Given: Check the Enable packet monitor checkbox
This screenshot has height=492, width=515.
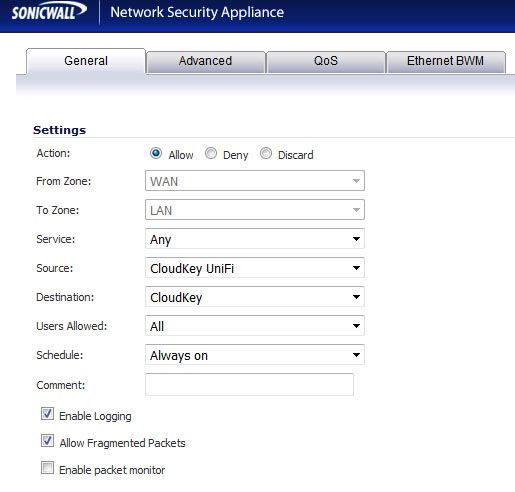Looking at the screenshot, I should pyautogui.click(x=47, y=468).
